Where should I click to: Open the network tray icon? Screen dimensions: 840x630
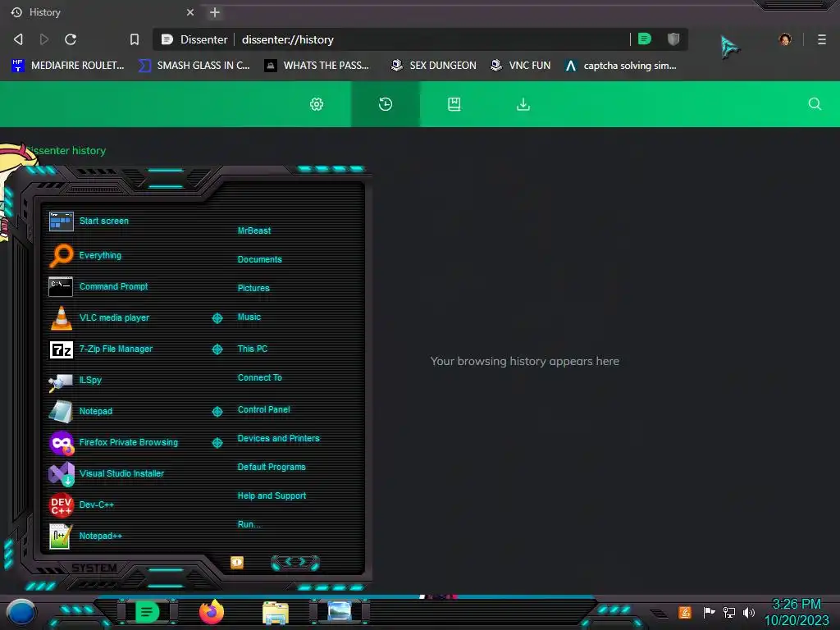pos(729,612)
